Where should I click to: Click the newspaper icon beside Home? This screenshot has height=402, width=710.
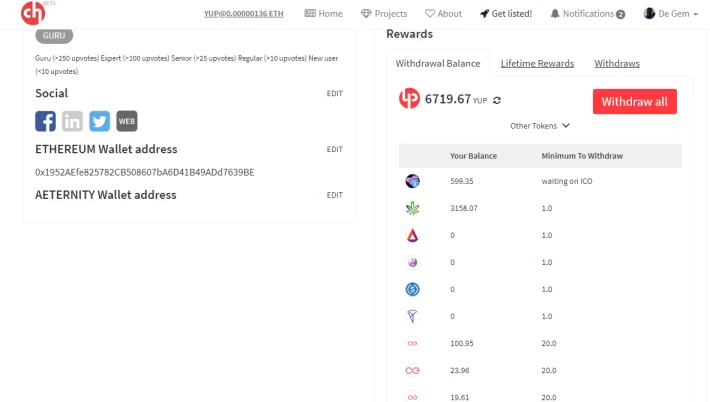pyautogui.click(x=310, y=13)
